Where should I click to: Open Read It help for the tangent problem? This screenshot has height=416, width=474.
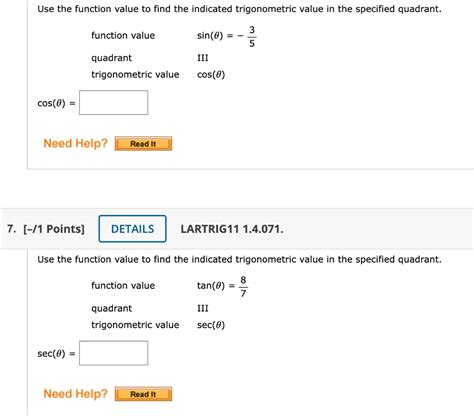[x=143, y=394]
